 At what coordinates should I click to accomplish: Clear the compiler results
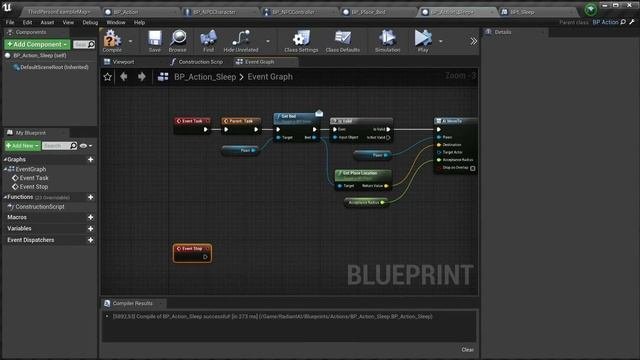point(468,350)
